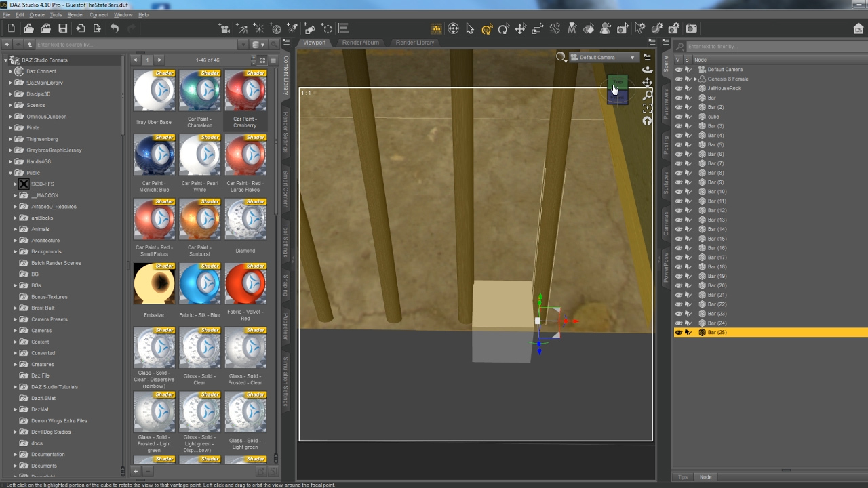Create a new camera

click(x=224, y=28)
